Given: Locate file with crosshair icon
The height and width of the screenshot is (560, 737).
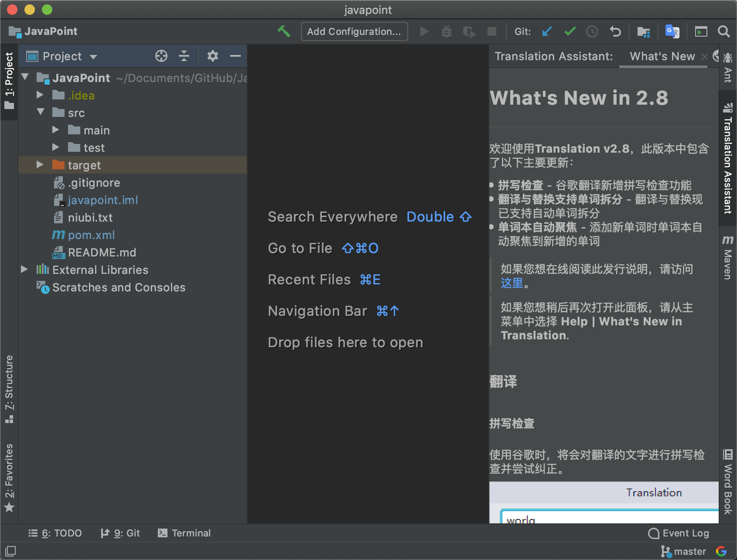Looking at the screenshot, I should [x=161, y=56].
